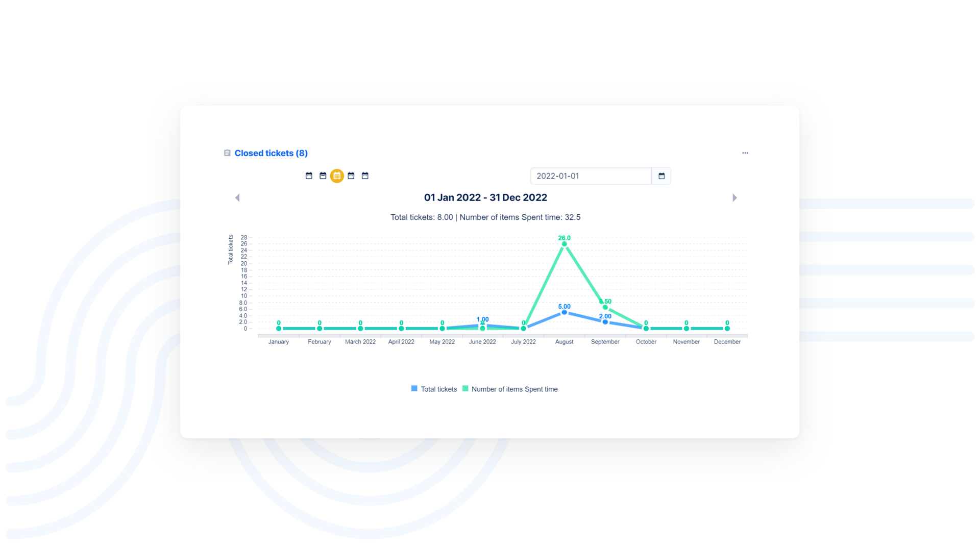Screen dimensions: 980x549
Task: Click the first calendar period icon
Action: pyautogui.click(x=309, y=176)
